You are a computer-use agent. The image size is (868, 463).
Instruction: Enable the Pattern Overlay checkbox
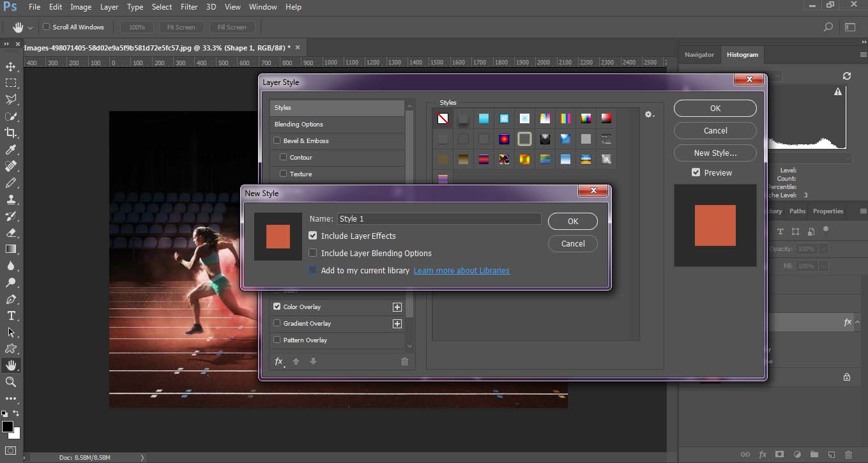(x=277, y=340)
